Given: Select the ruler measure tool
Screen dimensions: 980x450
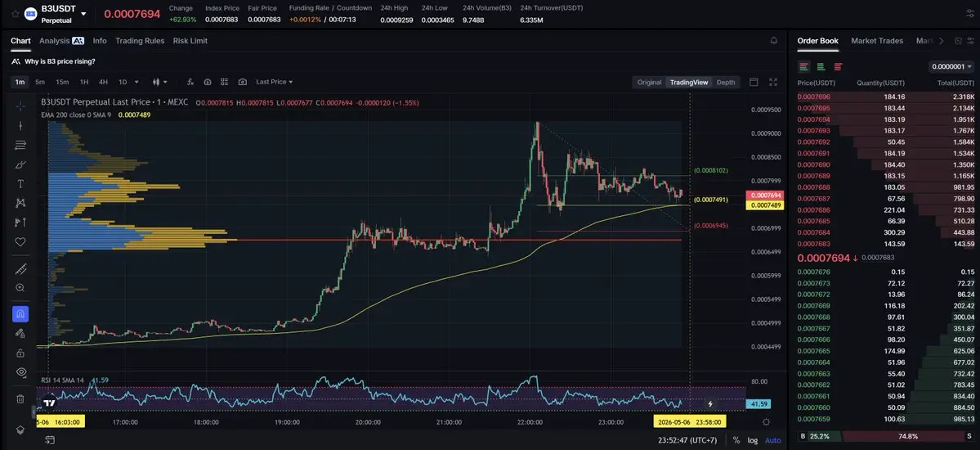Looking at the screenshot, I should click(x=20, y=269).
